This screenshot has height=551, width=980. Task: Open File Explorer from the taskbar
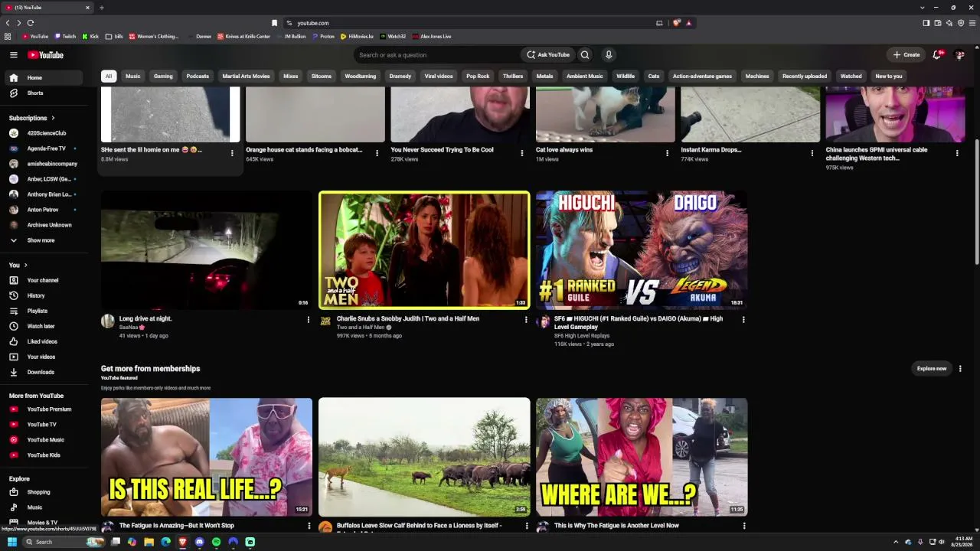tap(149, 542)
